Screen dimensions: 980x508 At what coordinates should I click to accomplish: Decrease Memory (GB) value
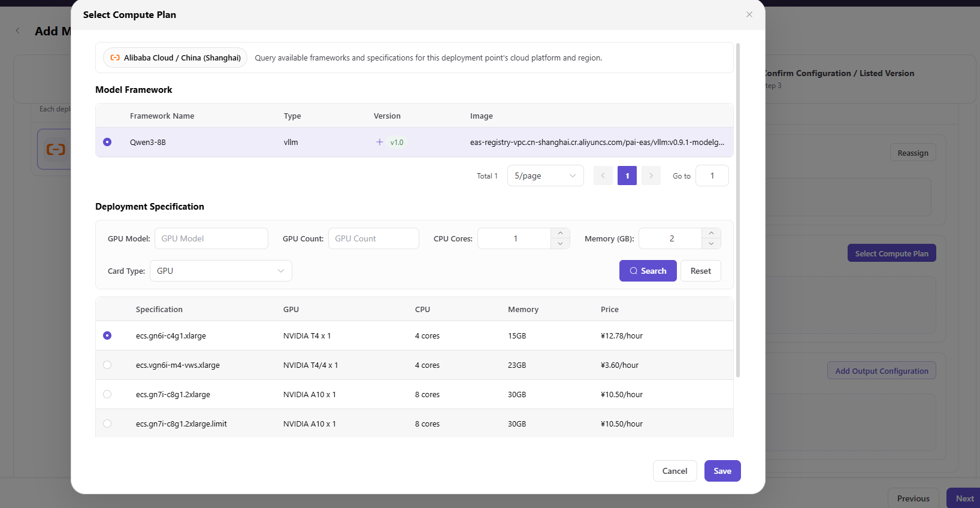pos(711,244)
